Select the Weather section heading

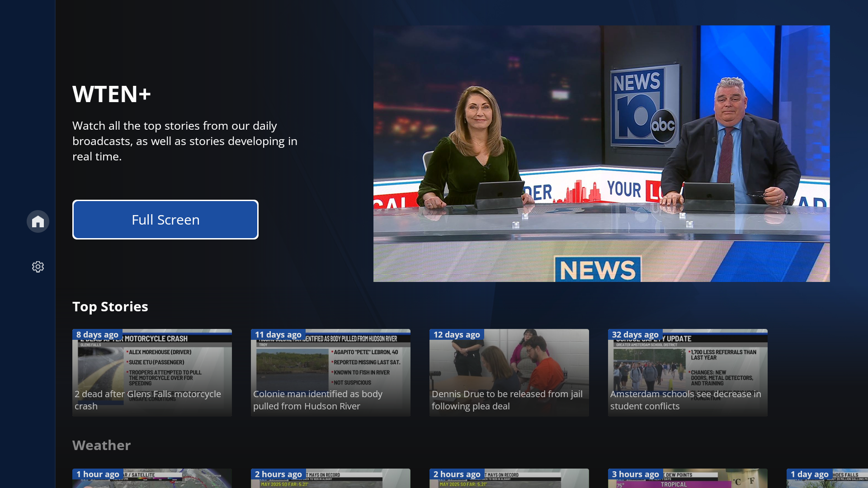[x=102, y=445]
